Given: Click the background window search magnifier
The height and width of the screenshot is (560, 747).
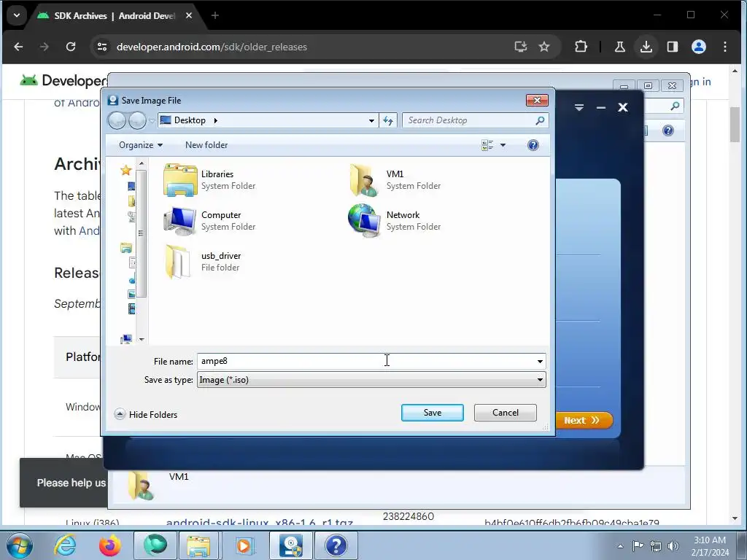Looking at the screenshot, I should coord(675,106).
